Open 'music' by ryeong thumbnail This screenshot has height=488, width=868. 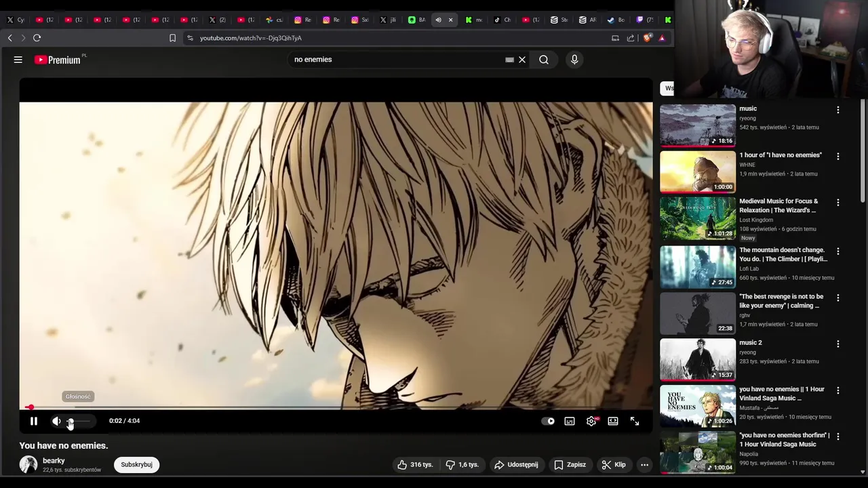[698, 125]
